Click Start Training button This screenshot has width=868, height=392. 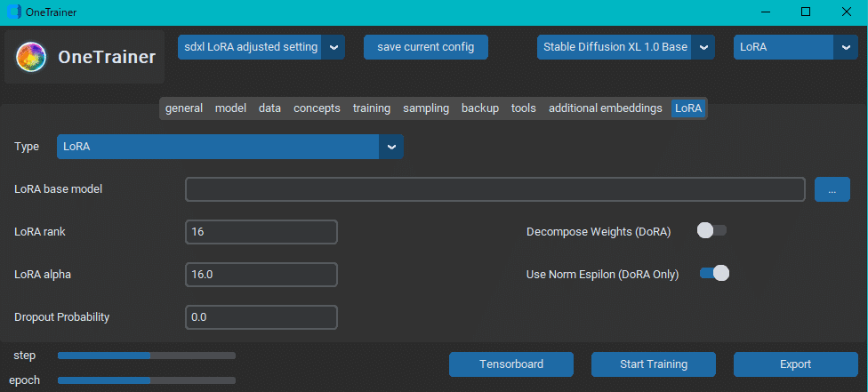(x=653, y=364)
